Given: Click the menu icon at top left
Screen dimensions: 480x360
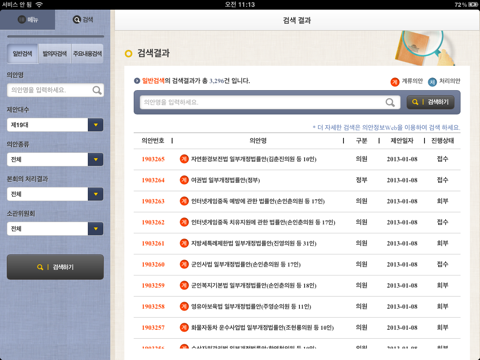Looking at the screenshot, I should click(x=22, y=19).
